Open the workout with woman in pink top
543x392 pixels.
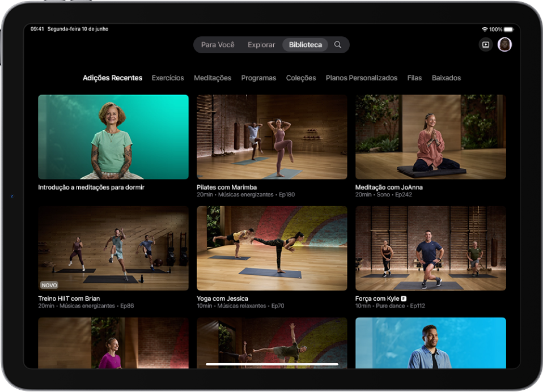[113, 343]
